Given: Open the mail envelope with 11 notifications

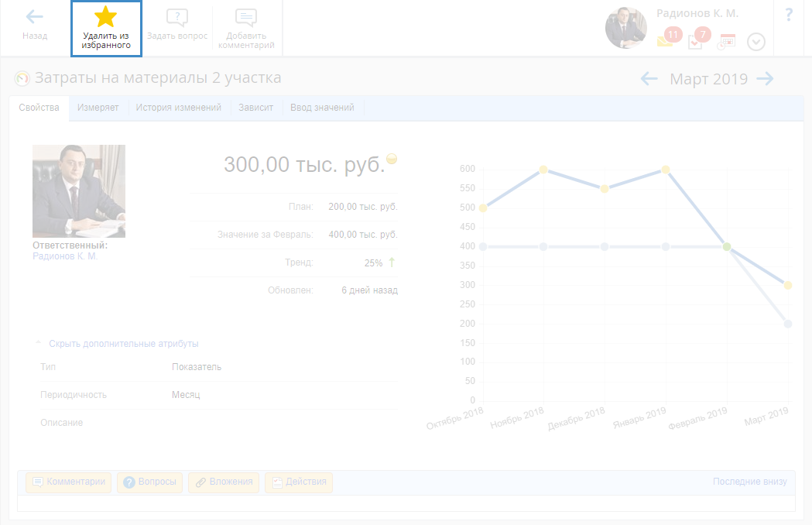Looking at the screenshot, I should click(x=665, y=41).
